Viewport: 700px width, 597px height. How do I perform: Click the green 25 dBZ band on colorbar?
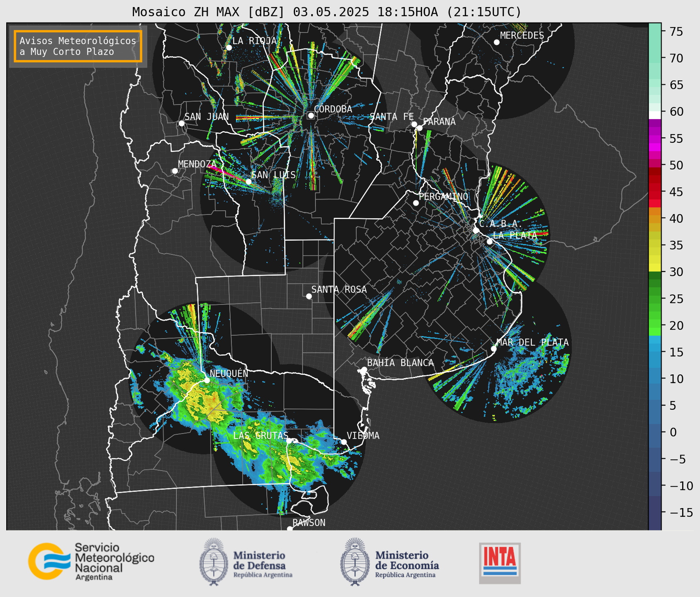[x=655, y=298]
